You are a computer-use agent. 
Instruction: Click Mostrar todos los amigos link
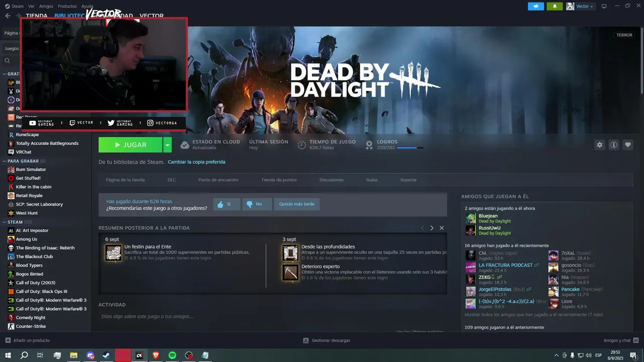(534, 315)
